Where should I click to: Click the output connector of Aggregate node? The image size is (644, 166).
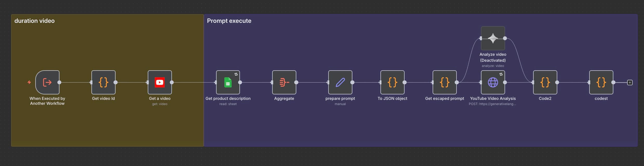[296, 82]
